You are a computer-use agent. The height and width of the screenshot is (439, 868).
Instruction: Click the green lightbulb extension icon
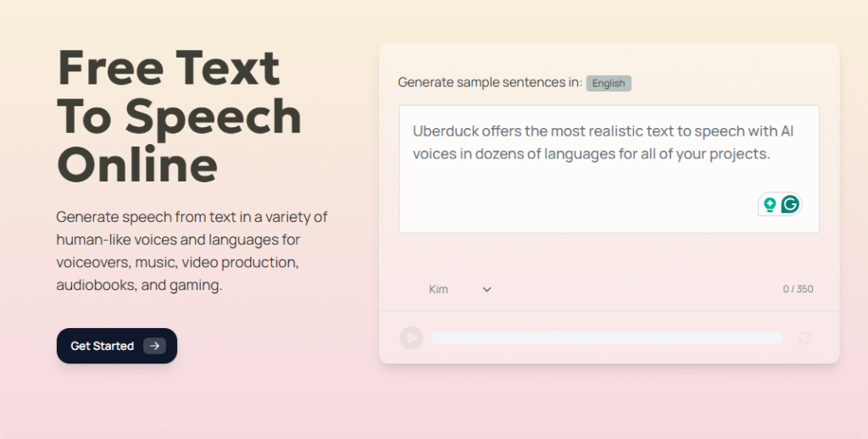[x=770, y=204]
